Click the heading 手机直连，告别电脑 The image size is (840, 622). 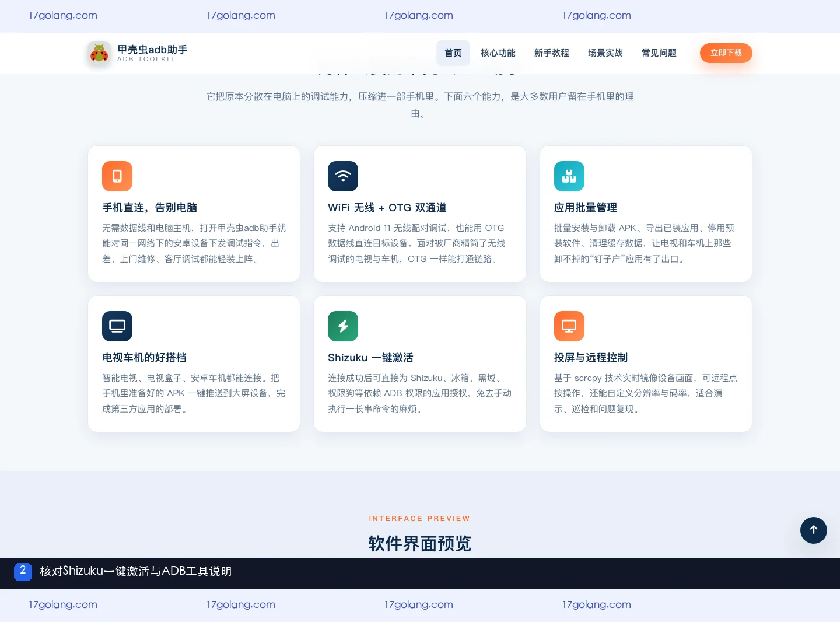pyautogui.click(x=150, y=208)
